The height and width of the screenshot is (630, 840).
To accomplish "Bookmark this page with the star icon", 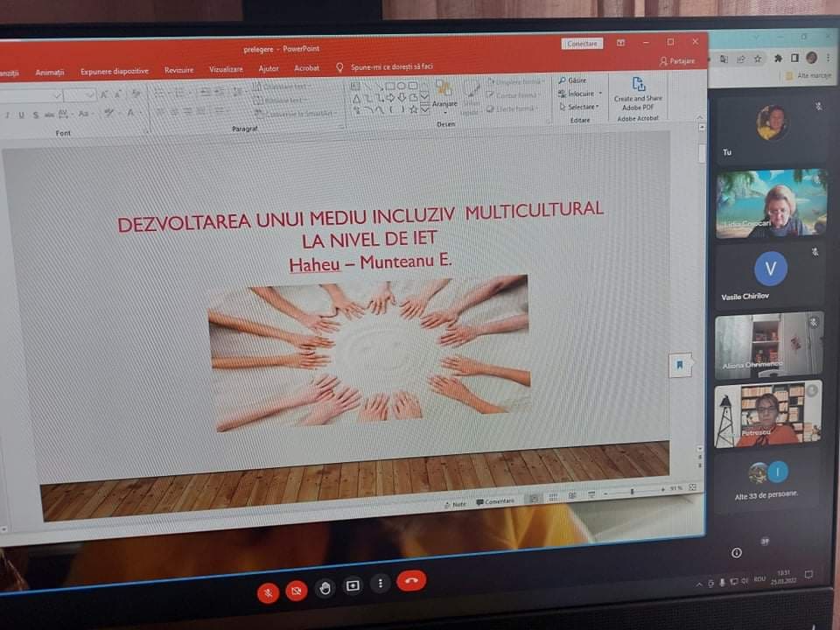I will [x=758, y=59].
